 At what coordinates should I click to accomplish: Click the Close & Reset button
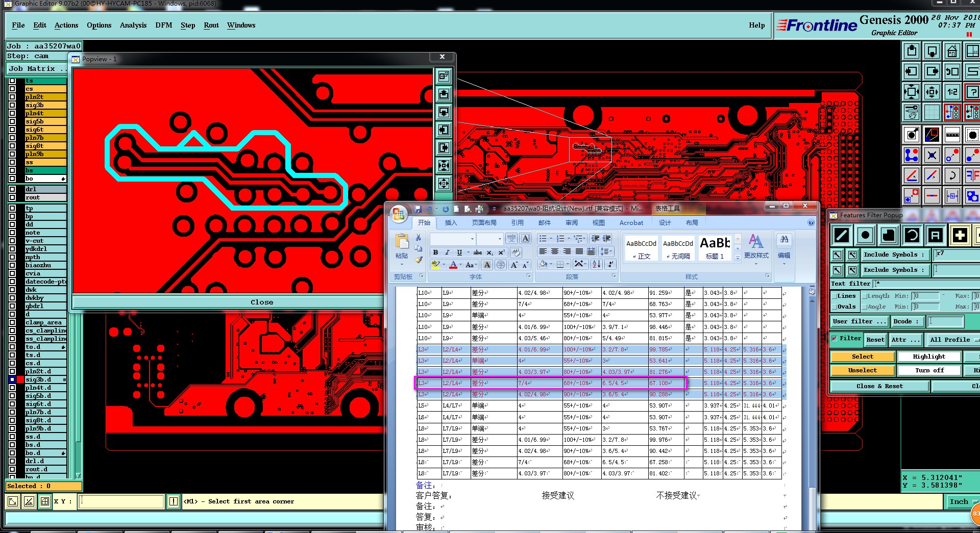[879, 386]
